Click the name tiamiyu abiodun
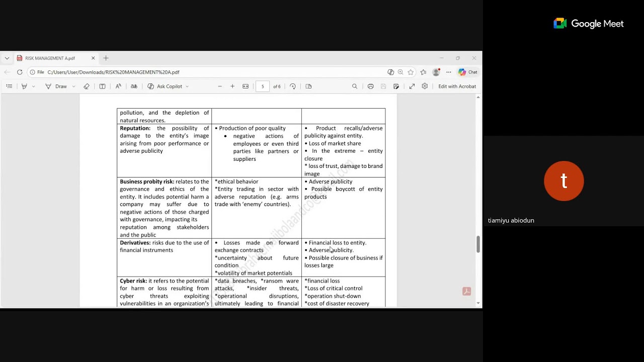The width and height of the screenshot is (644, 362). click(511, 220)
